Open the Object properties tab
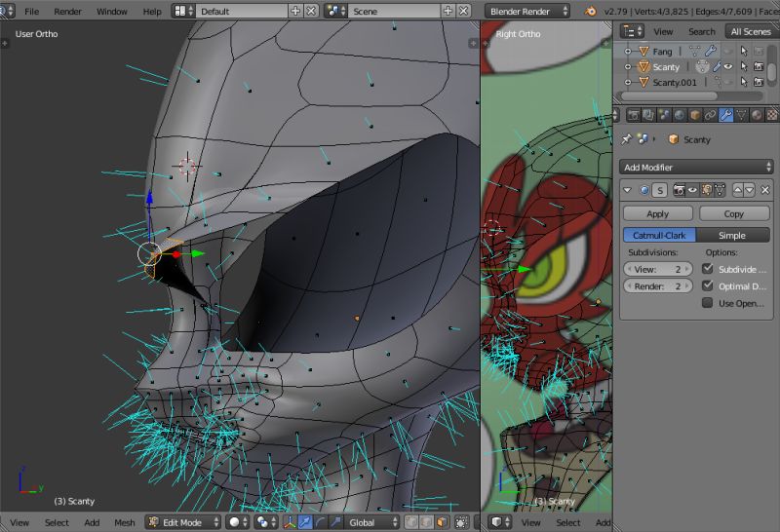The width and height of the screenshot is (780, 532). coord(695,115)
